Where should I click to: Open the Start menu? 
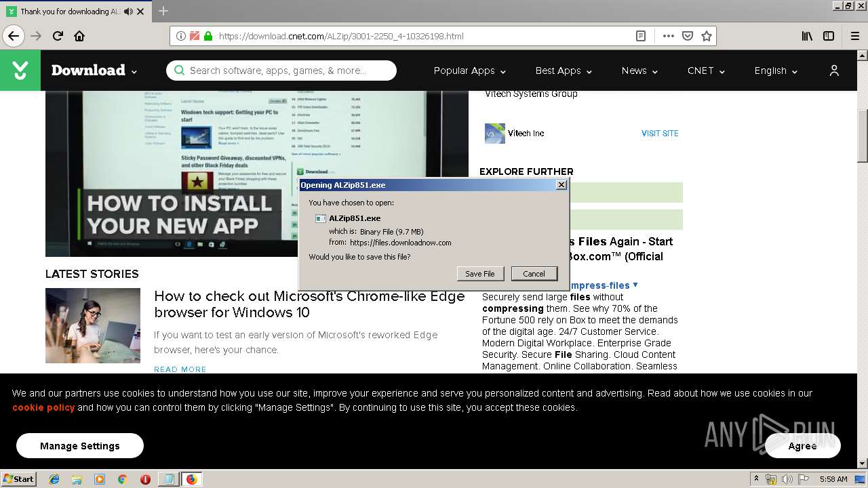tap(19, 479)
